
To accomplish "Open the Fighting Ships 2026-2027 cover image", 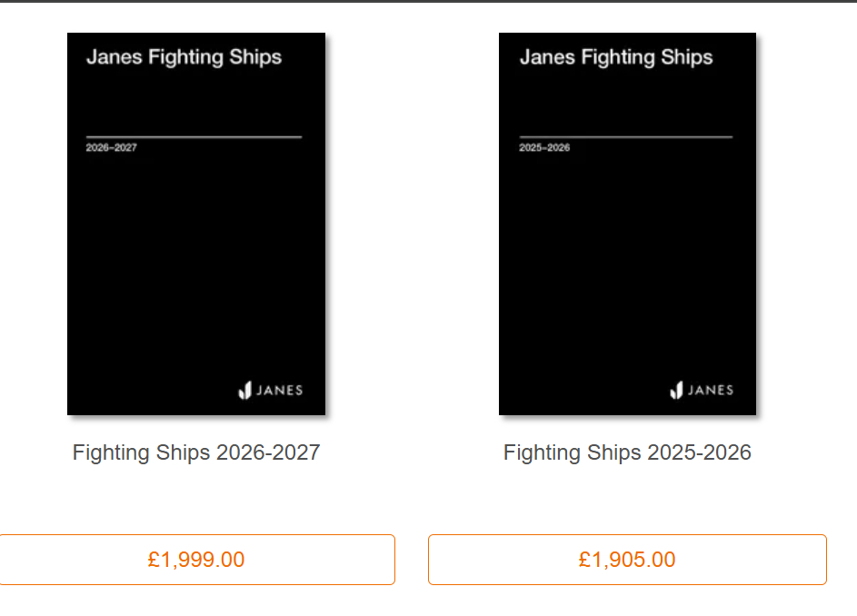I will 196,254.
